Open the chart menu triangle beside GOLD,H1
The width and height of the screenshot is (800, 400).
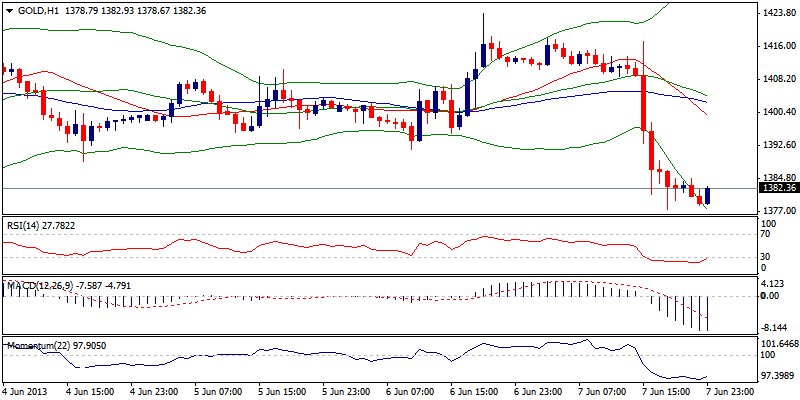pos(8,9)
